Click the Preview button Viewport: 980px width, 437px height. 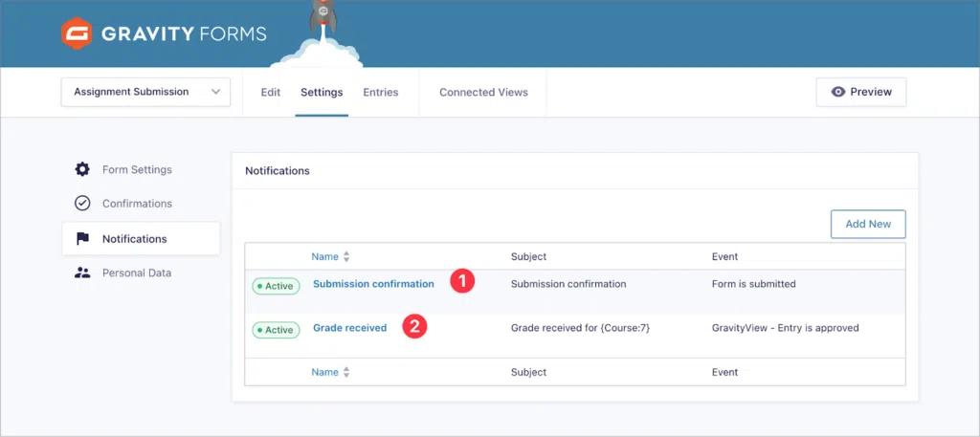[861, 92]
